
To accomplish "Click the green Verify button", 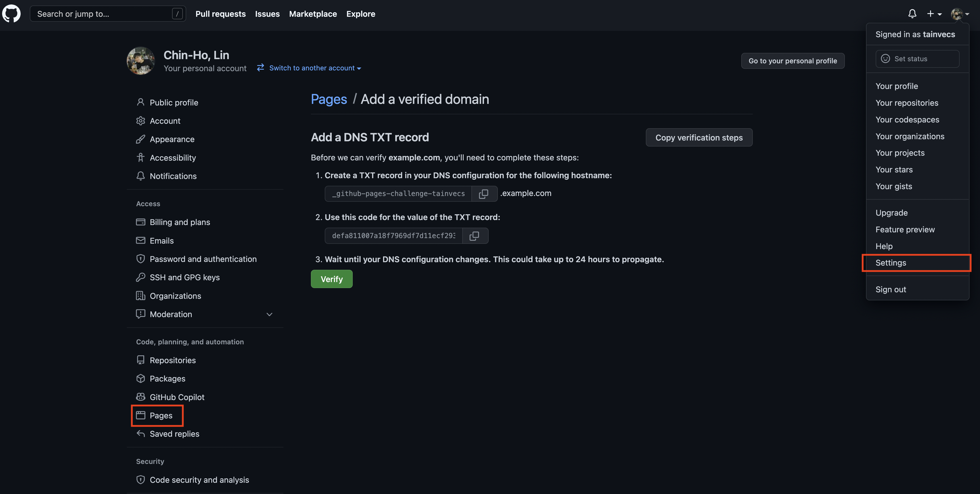I will tap(331, 279).
